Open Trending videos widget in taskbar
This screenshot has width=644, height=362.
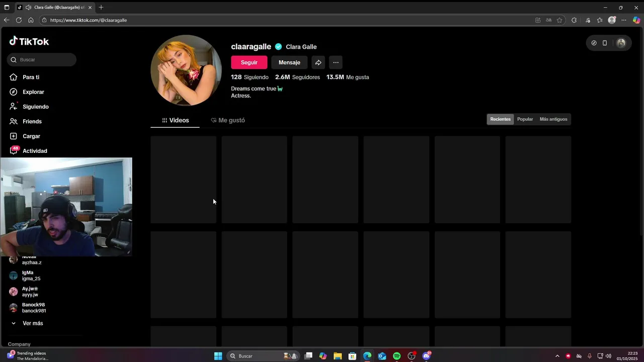coord(28,356)
